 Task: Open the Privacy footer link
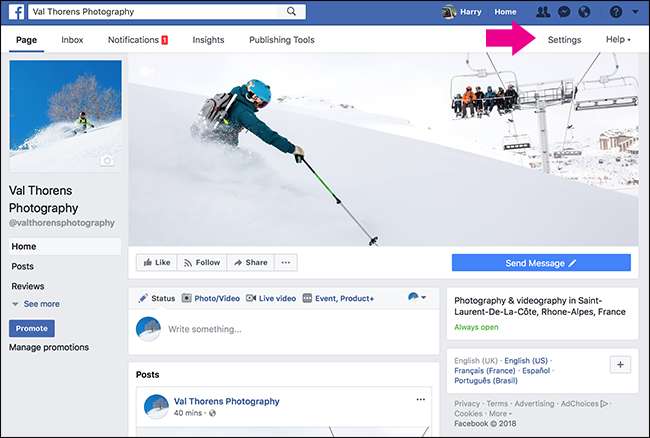467,403
